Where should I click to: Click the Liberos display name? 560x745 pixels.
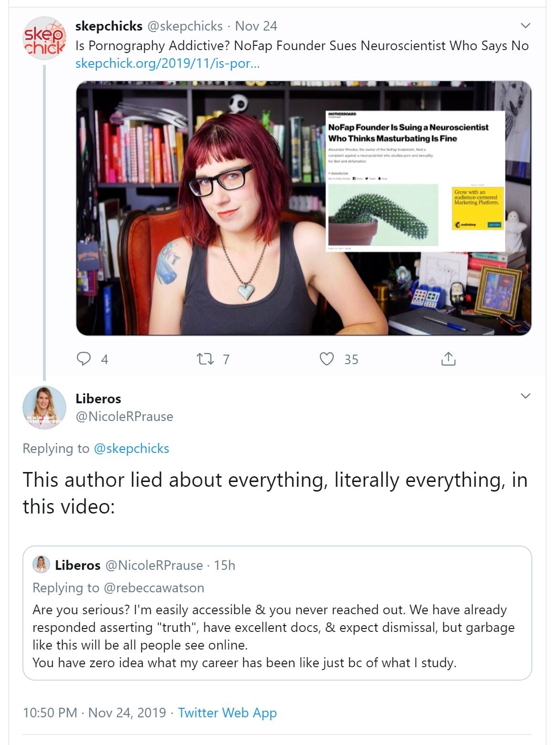coord(98,399)
